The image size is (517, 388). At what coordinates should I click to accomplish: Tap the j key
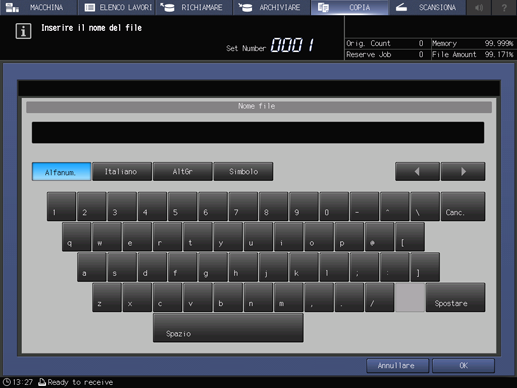click(274, 267)
